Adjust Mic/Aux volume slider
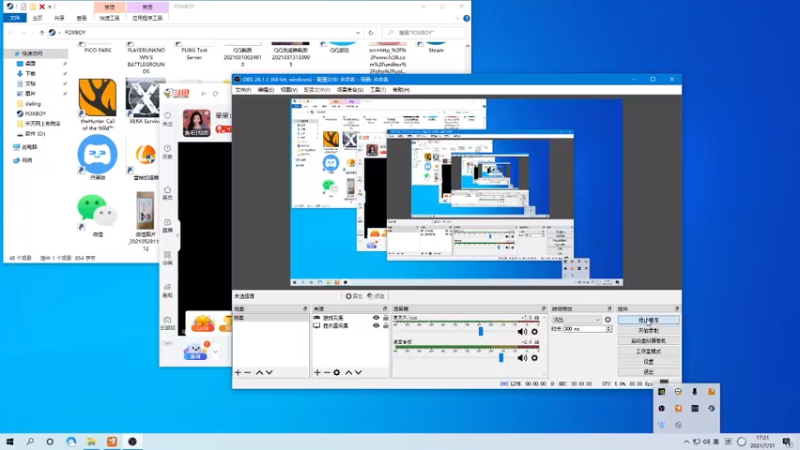 [x=481, y=332]
